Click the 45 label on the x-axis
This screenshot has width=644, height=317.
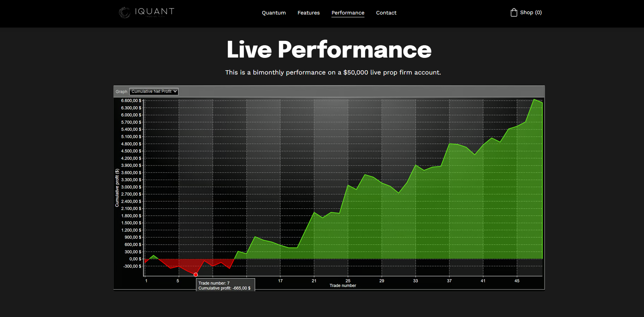(517, 281)
